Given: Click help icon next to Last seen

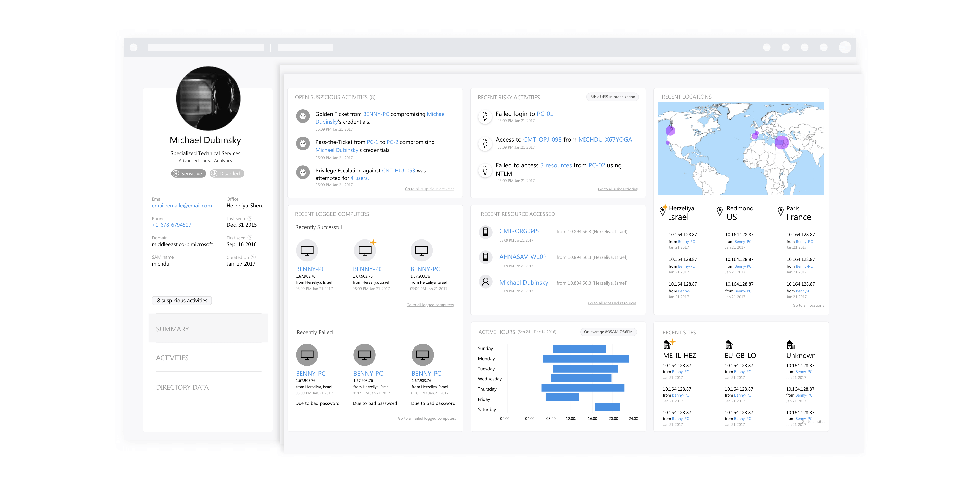Looking at the screenshot, I should [250, 219].
